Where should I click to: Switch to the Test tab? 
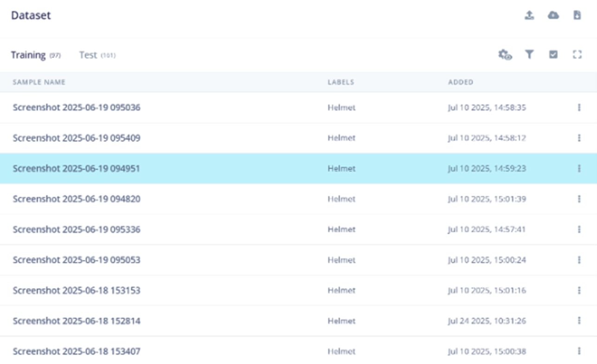point(88,55)
